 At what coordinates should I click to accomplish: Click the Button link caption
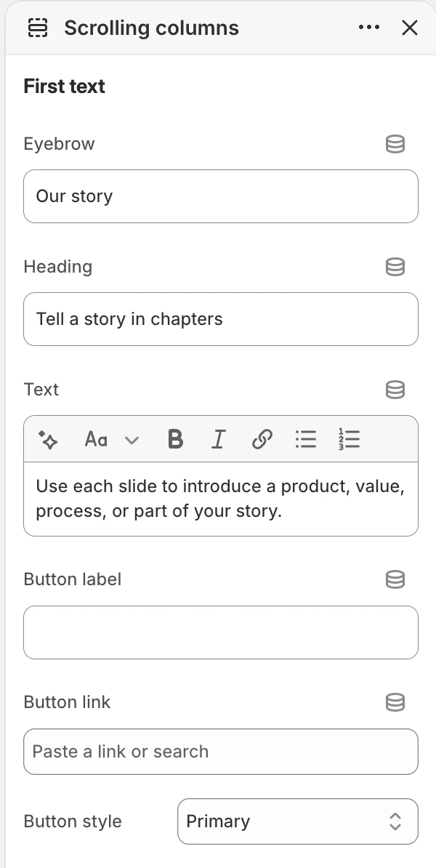click(x=67, y=702)
